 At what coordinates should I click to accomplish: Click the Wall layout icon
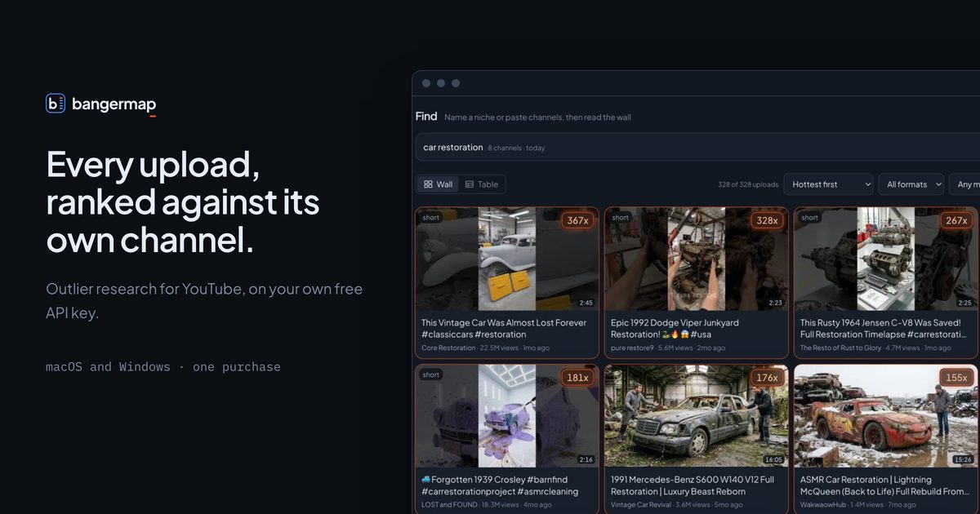428,184
